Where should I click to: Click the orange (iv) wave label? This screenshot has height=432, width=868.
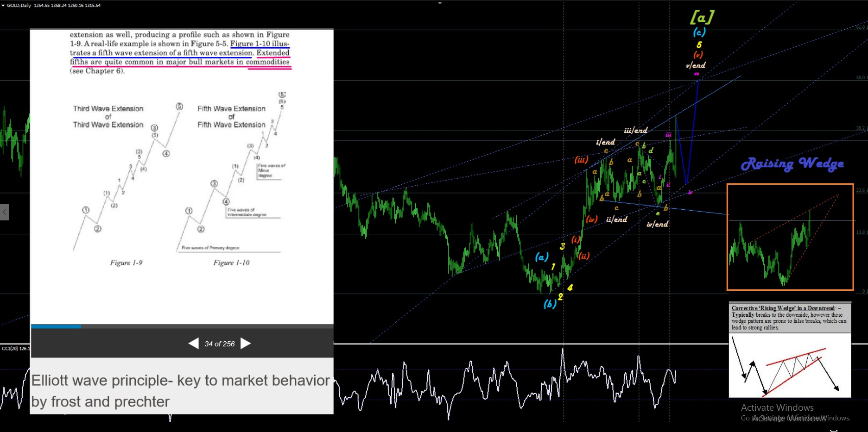[592, 219]
